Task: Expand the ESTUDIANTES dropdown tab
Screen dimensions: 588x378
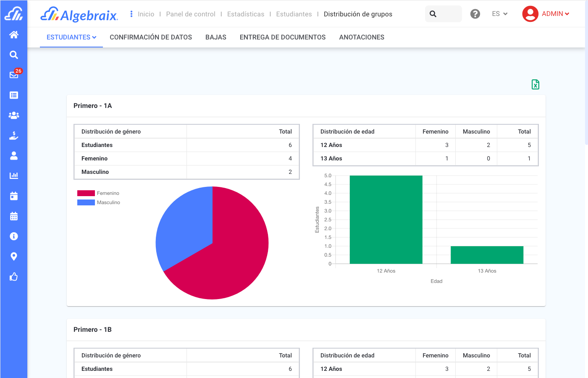Action: click(71, 37)
